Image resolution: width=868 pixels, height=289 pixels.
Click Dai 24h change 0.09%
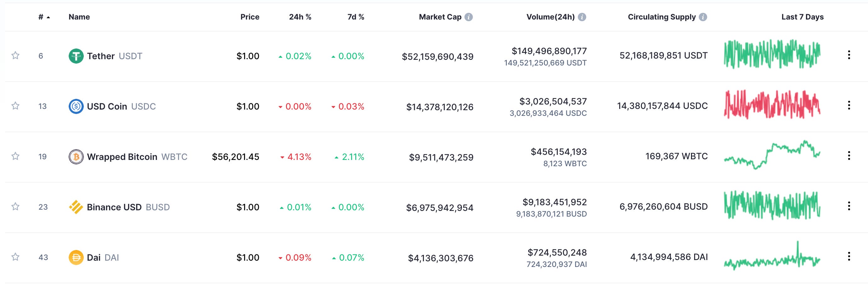(295, 258)
